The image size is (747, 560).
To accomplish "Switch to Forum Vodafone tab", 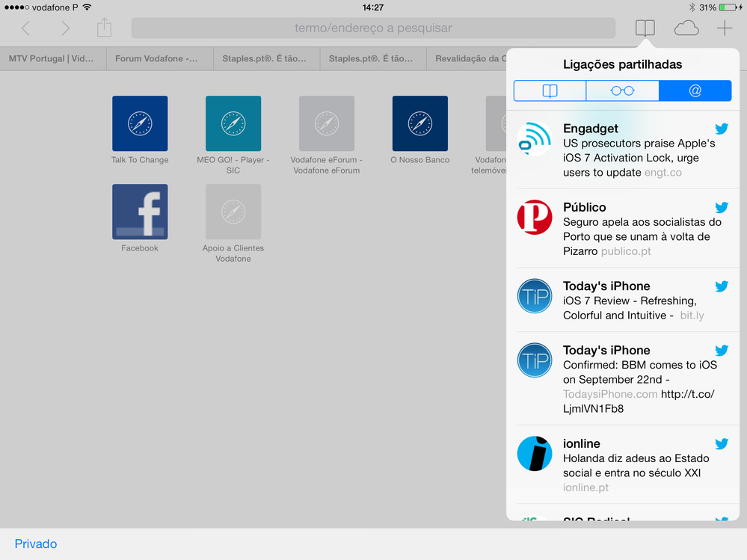I will coord(159,59).
